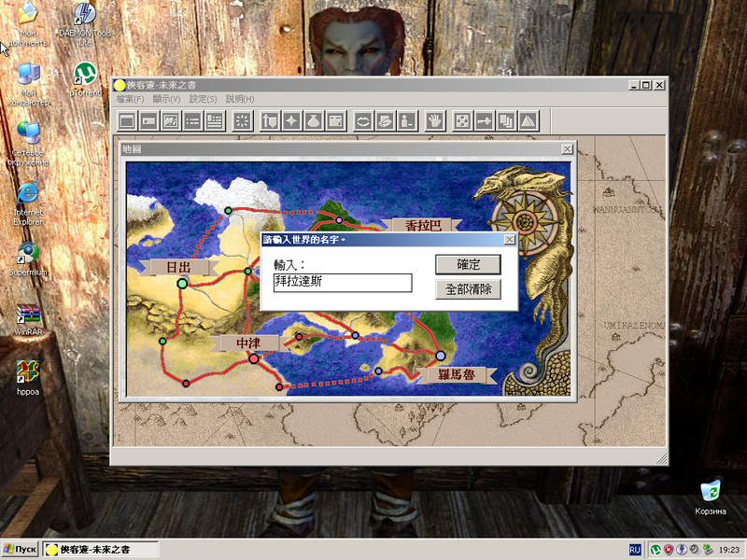This screenshot has height=560, width=747.
Task: Click the four-pointed star toolbar icon
Action: click(x=292, y=121)
